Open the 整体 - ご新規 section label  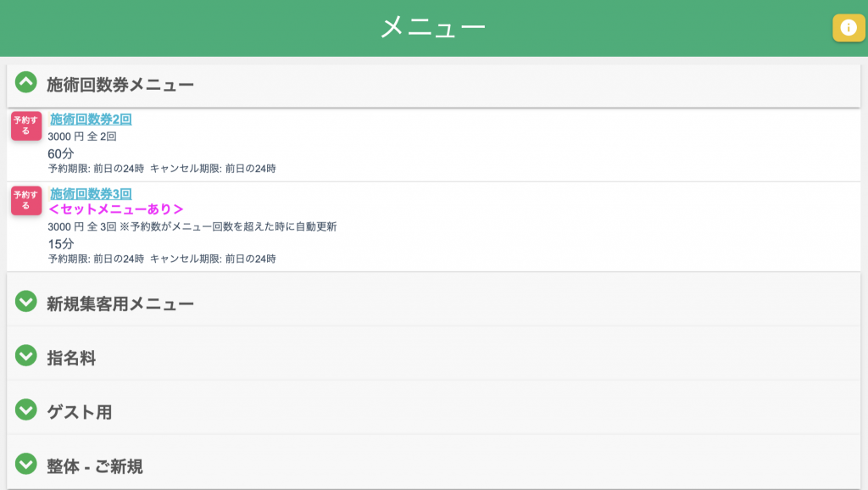pos(95,466)
